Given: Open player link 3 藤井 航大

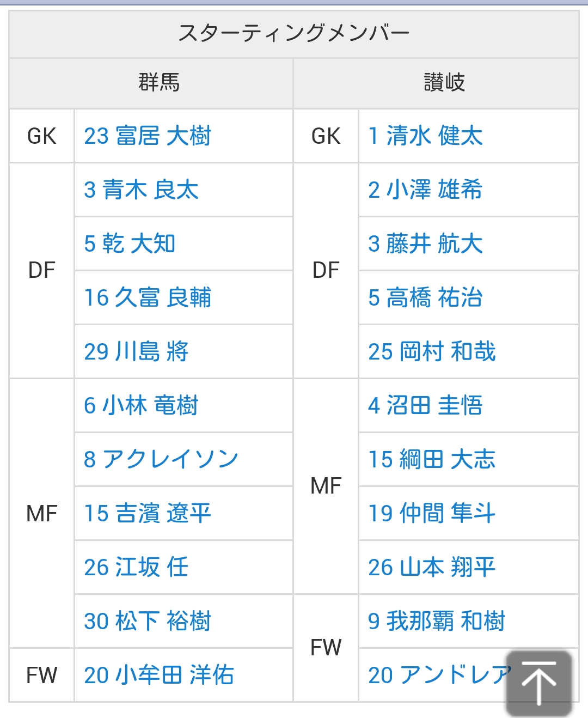Looking at the screenshot, I should [425, 244].
